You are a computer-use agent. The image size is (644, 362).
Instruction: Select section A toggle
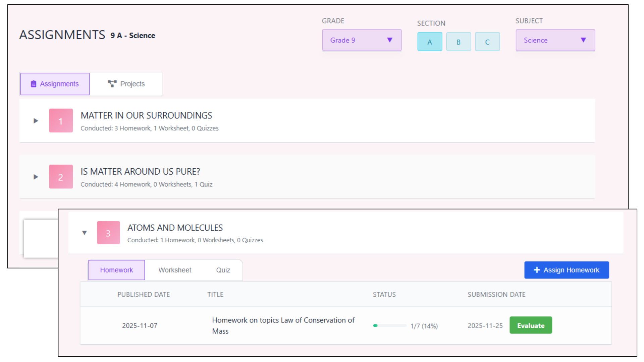(430, 42)
